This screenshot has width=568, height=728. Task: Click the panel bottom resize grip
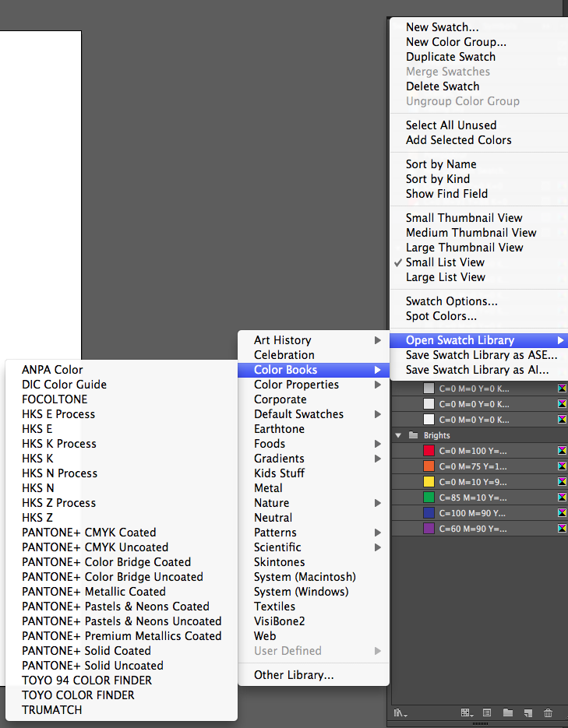click(480, 723)
